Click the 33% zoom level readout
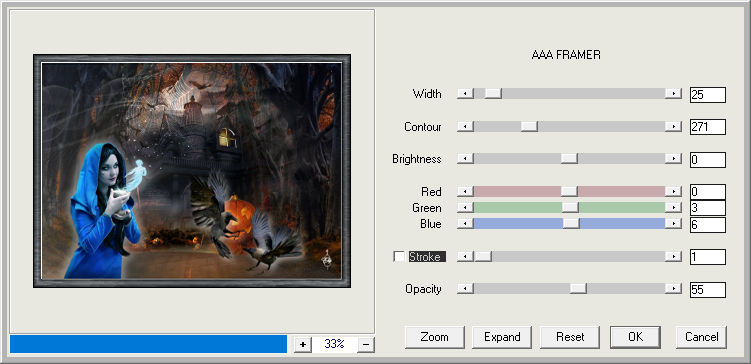The height and width of the screenshot is (364, 751). tap(334, 344)
